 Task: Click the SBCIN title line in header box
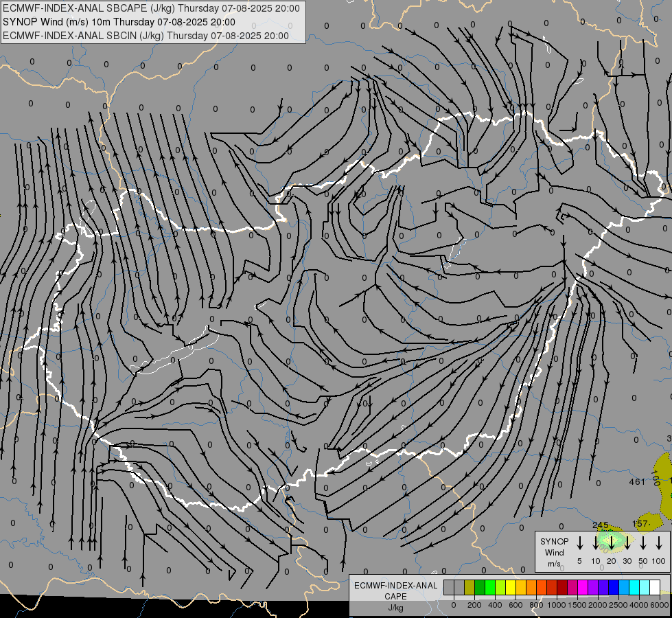click(146, 36)
